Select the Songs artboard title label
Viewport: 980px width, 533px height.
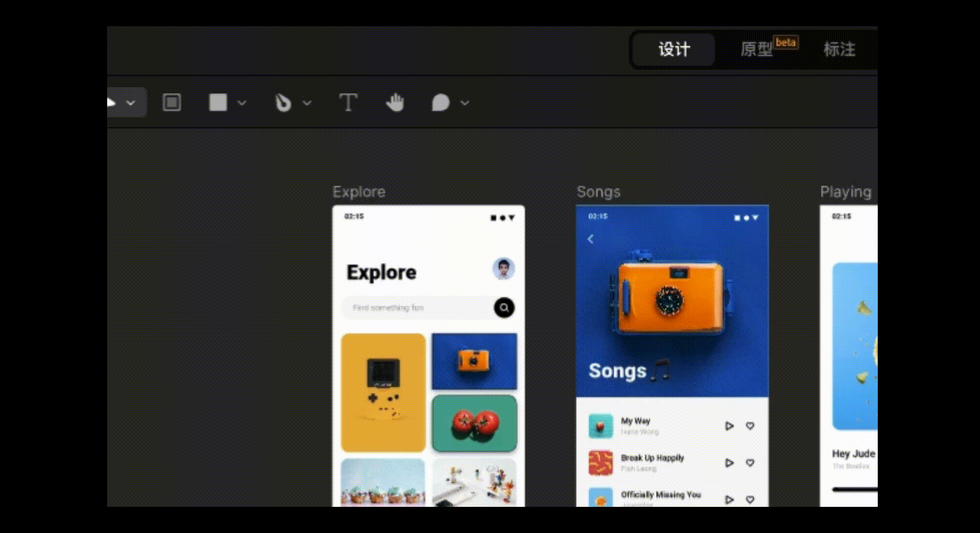pyautogui.click(x=598, y=191)
